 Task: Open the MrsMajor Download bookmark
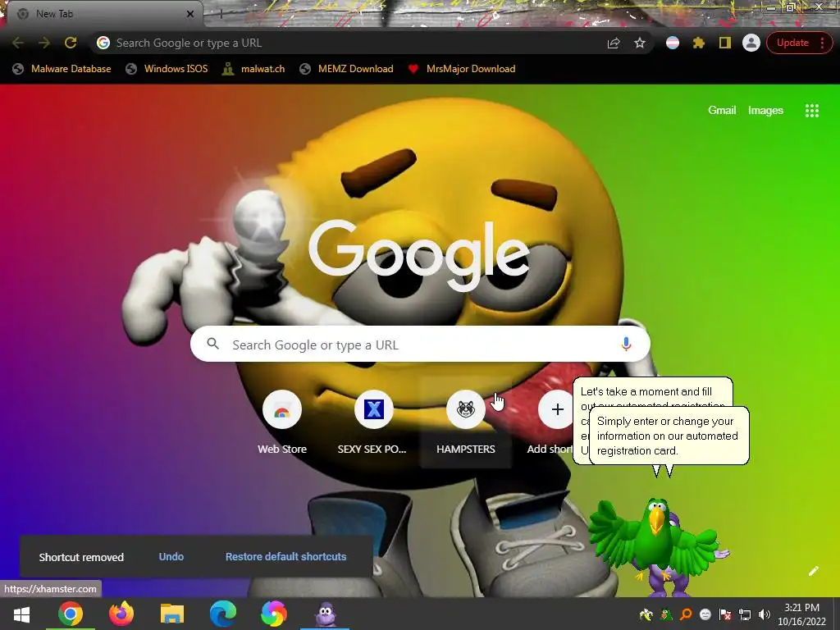pyautogui.click(x=462, y=69)
